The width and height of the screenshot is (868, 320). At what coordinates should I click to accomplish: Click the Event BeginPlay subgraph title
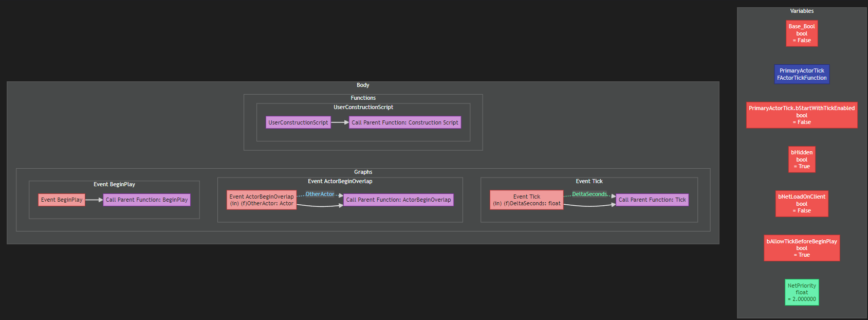tap(114, 184)
